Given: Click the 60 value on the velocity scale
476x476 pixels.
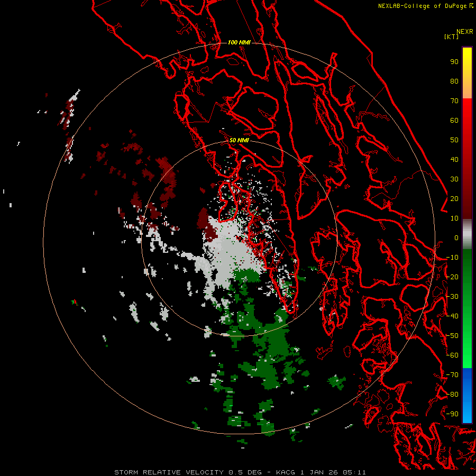Looking at the screenshot, I should pyautogui.click(x=454, y=121).
